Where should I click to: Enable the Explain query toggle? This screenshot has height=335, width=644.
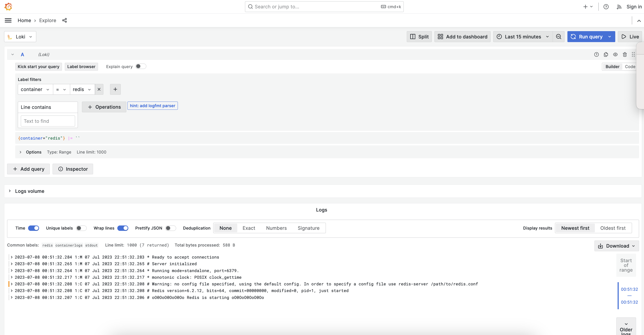pos(141,66)
